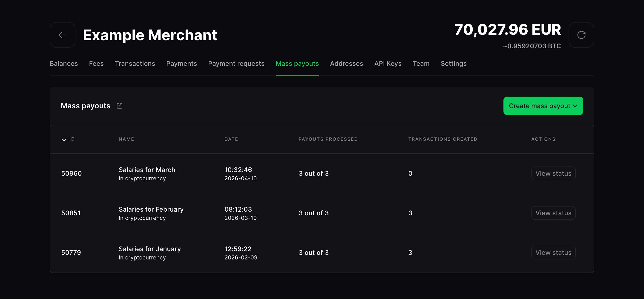Select the Mass payouts tab

tap(297, 63)
